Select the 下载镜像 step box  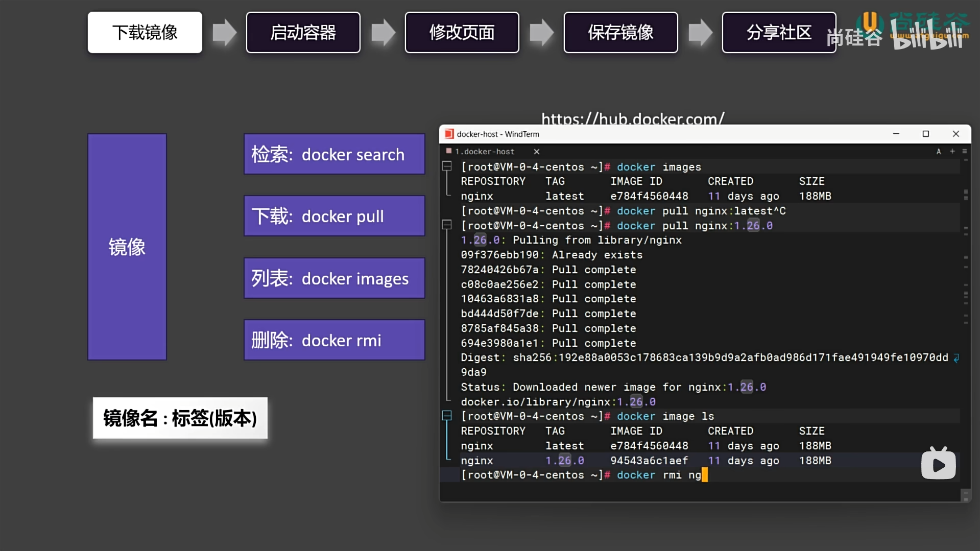click(145, 32)
